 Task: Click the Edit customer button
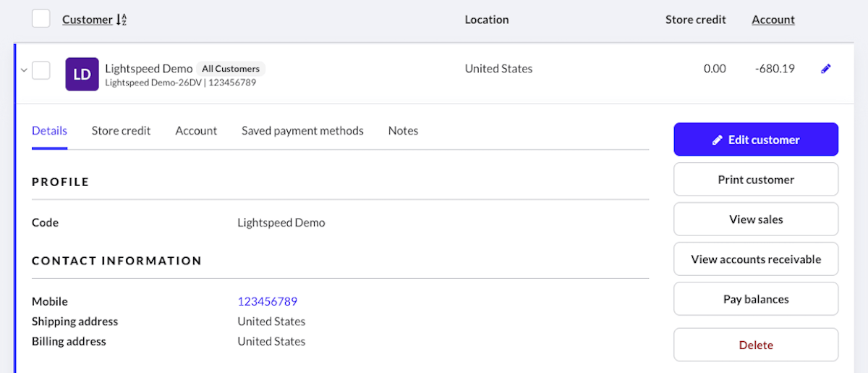pyautogui.click(x=756, y=140)
